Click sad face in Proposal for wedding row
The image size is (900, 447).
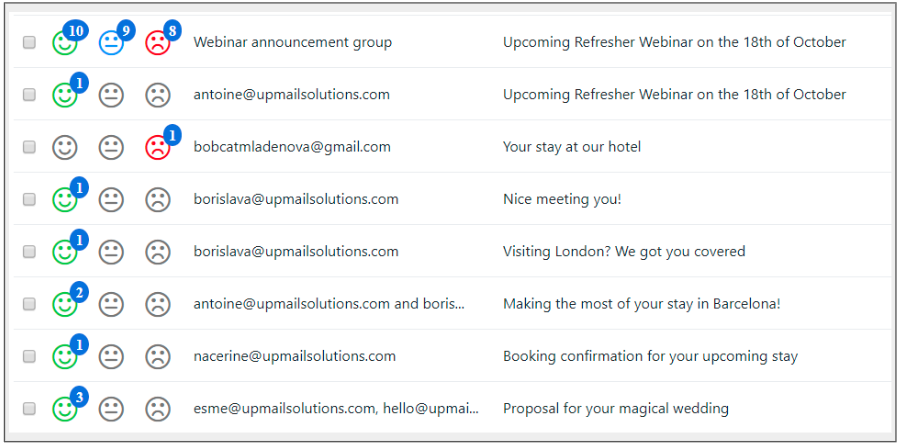(157, 408)
